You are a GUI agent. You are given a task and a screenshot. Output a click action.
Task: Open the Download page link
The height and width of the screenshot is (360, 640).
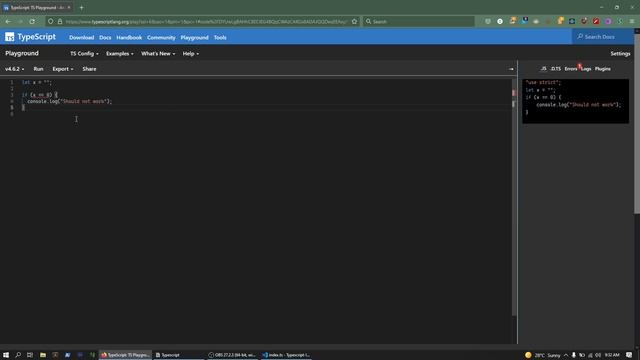[81, 38]
